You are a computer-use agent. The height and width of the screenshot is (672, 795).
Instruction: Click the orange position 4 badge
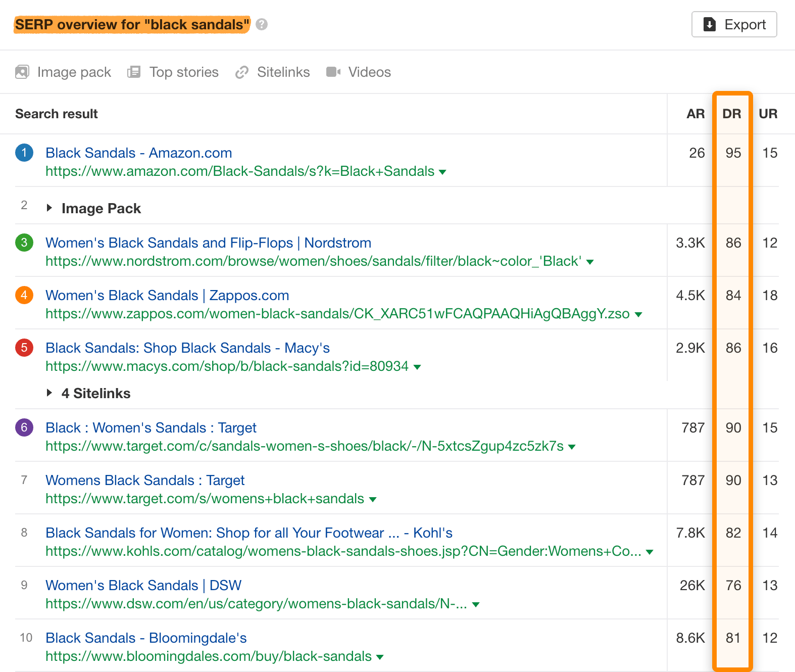tap(24, 295)
